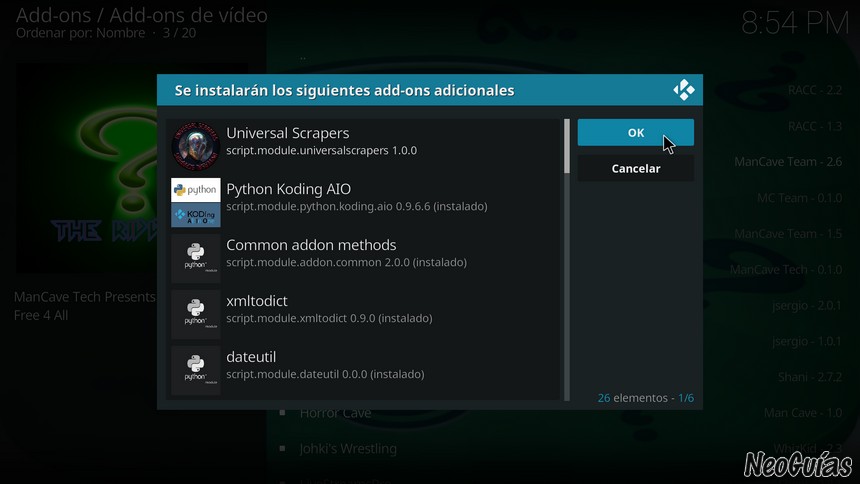
Task: Click script.module.universalscrapers 1.0.0 text
Action: point(321,150)
